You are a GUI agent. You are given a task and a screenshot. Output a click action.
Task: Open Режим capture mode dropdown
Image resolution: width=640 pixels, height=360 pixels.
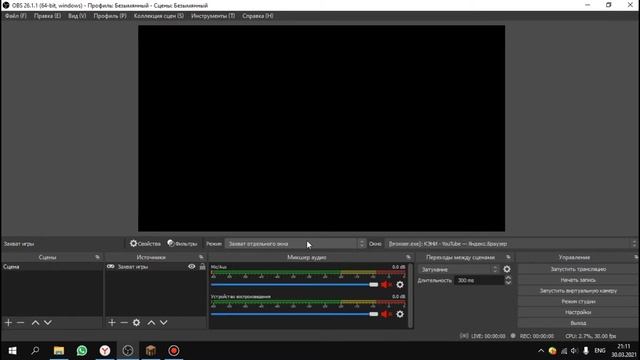pos(295,244)
